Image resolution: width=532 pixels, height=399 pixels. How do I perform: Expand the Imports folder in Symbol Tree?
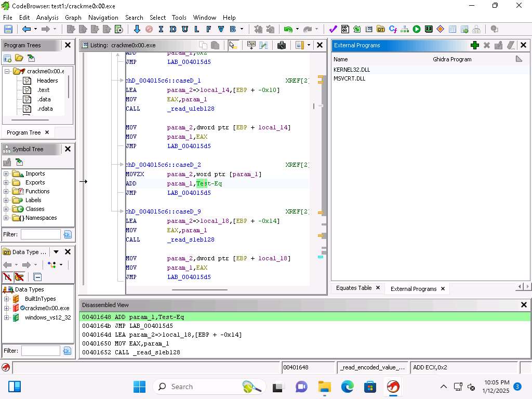click(x=6, y=174)
